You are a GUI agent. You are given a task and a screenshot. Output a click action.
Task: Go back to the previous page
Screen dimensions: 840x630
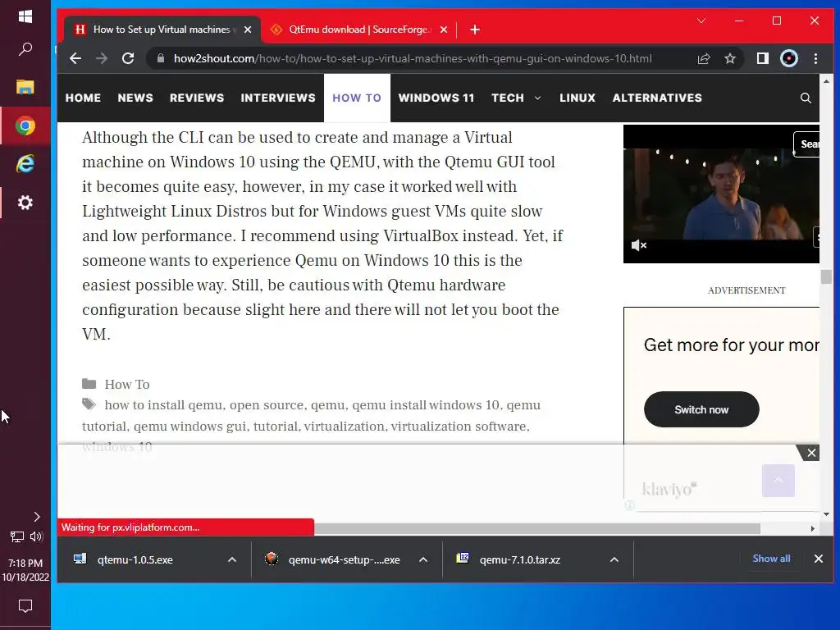point(75,58)
